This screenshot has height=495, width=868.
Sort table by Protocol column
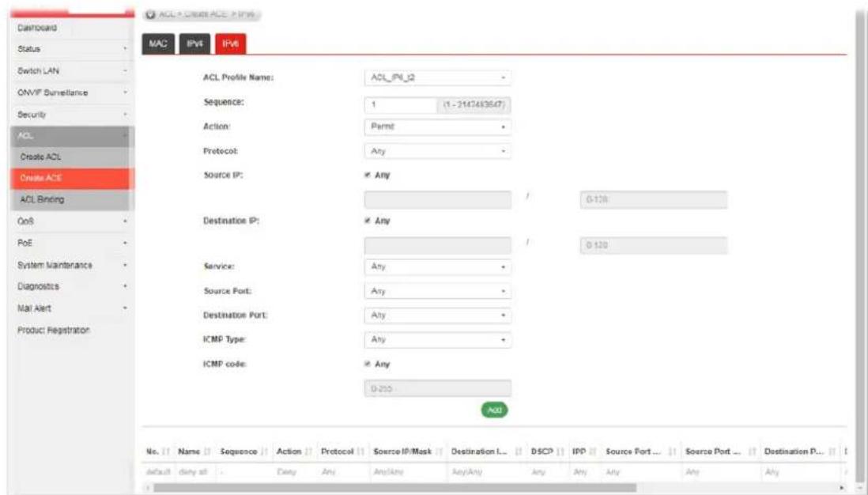(x=342, y=452)
